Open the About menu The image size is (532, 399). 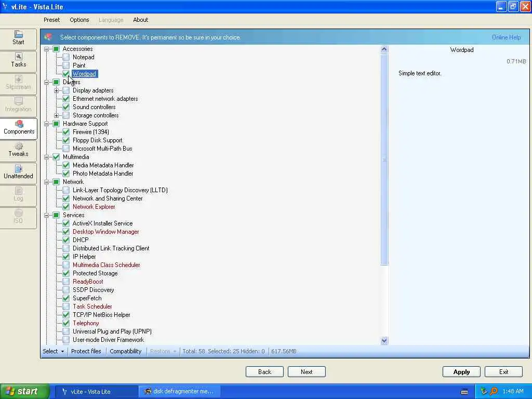coord(140,20)
